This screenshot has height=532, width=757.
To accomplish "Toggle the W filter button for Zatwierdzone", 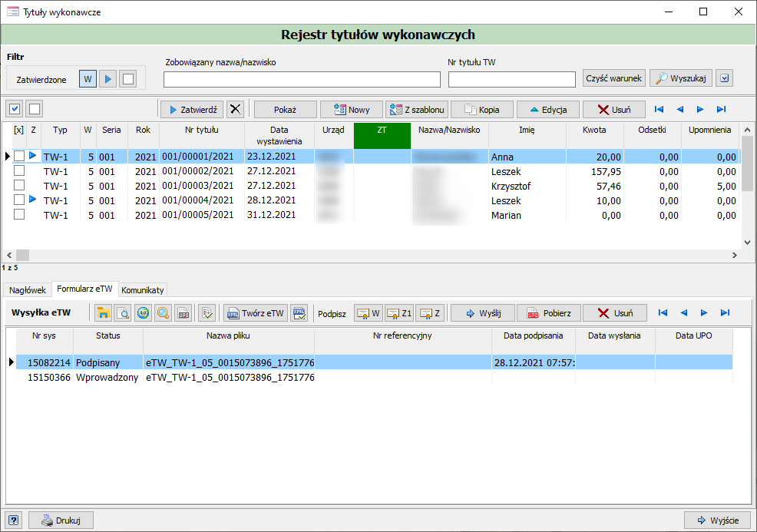I will [88, 79].
